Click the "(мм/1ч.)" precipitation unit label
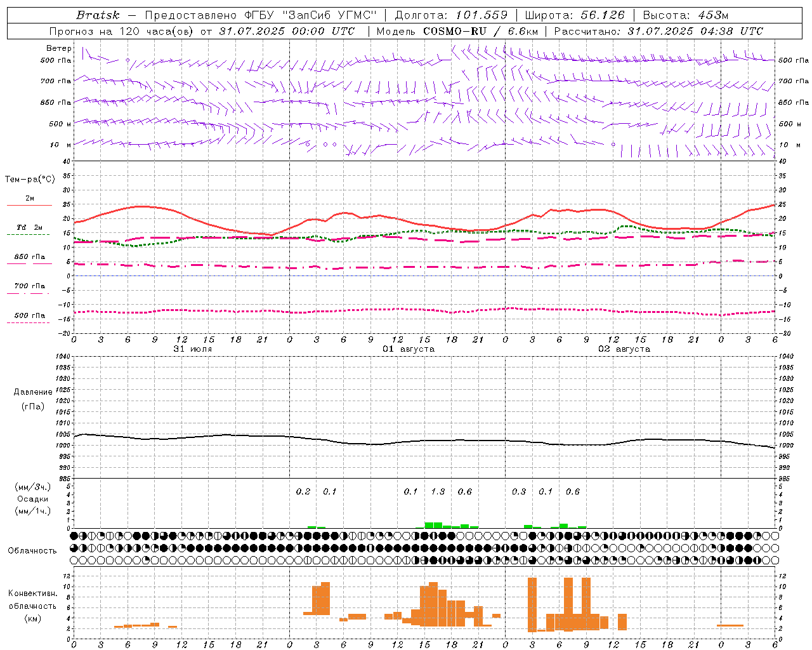This screenshot has width=812, height=650. tap(33, 511)
